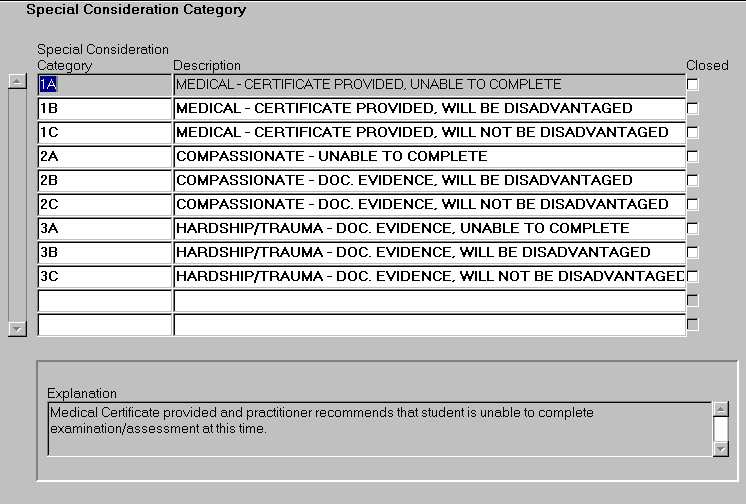
Task: Select Hardship/Trauma will be disadvantaged description
Action: coord(429,253)
